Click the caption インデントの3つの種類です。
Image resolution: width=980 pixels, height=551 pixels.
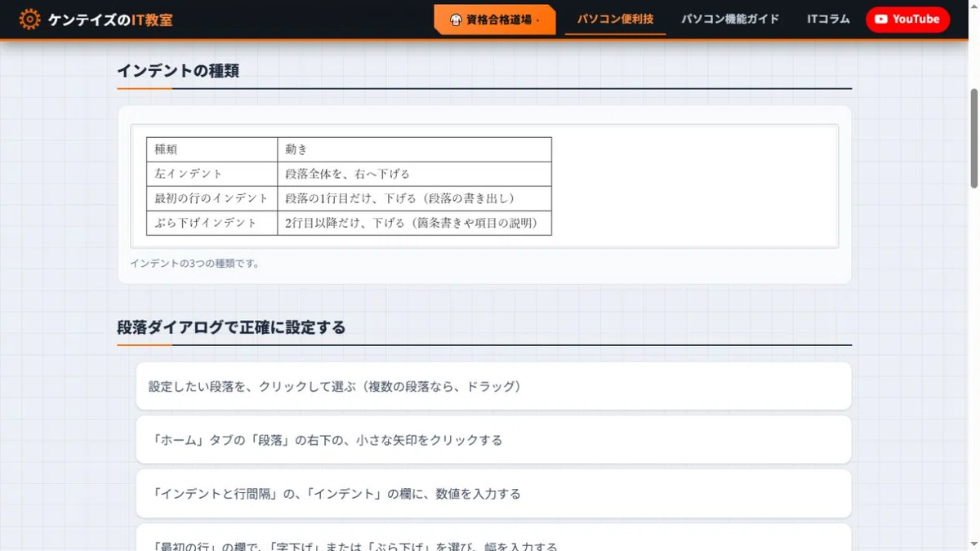[x=194, y=264]
